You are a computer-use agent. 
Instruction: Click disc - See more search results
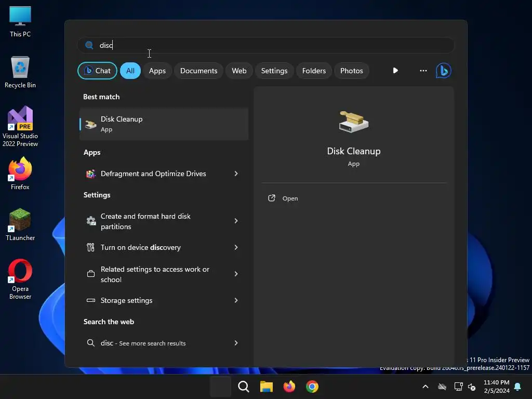(164, 343)
